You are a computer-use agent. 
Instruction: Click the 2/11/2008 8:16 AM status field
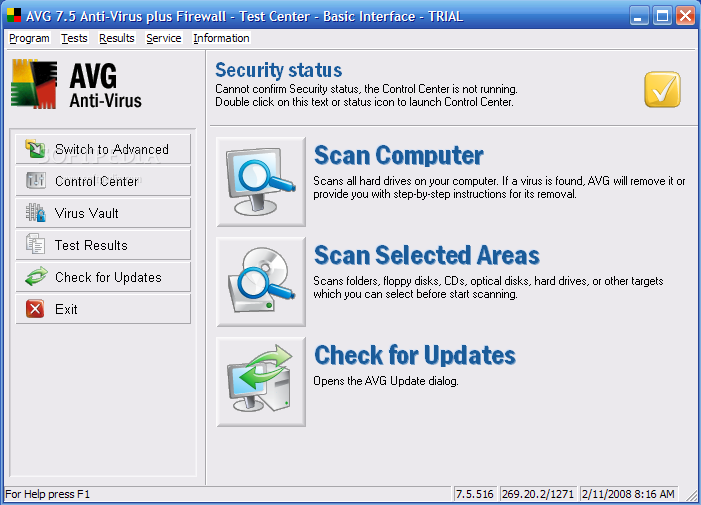(x=628, y=494)
